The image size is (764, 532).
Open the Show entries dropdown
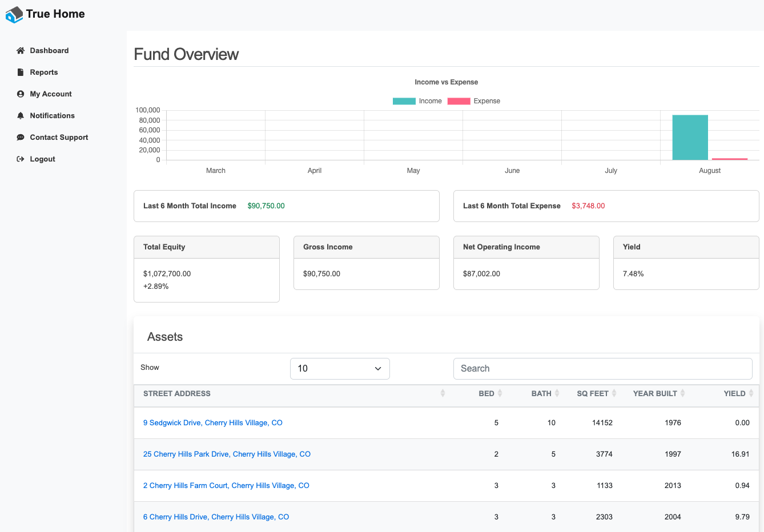click(340, 369)
